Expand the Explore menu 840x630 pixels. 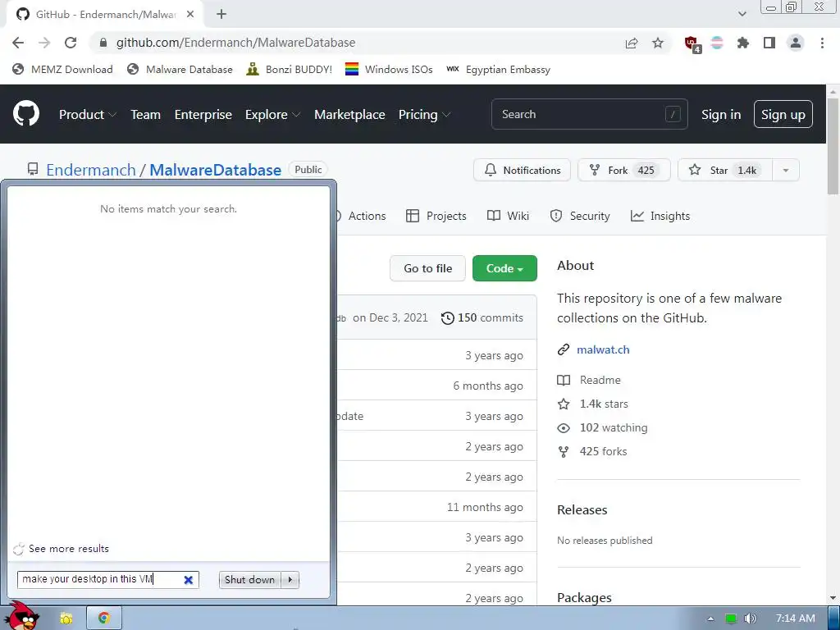[x=272, y=114]
